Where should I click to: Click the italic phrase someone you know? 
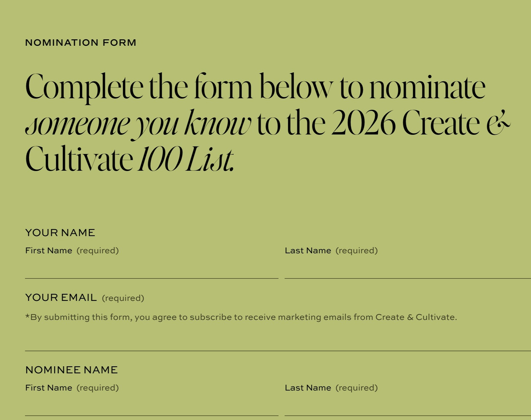coord(138,123)
